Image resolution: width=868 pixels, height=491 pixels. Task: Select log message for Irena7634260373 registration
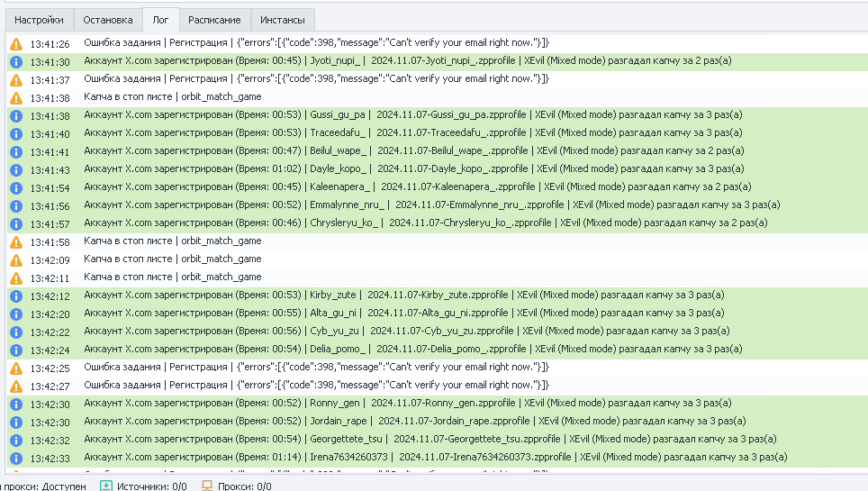(436, 457)
